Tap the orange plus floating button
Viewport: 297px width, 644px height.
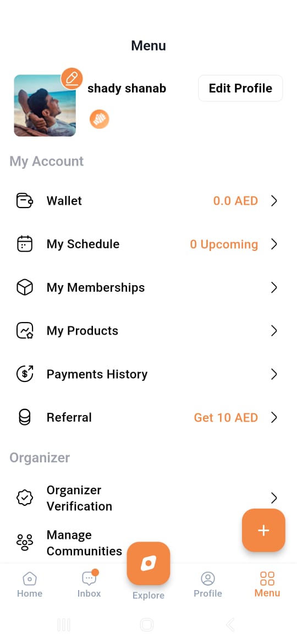point(263,530)
